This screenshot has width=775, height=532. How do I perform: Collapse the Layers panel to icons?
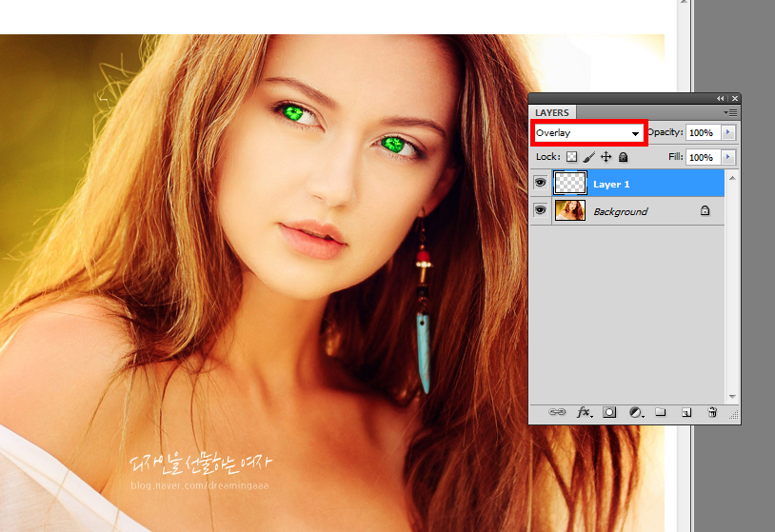tap(721, 99)
